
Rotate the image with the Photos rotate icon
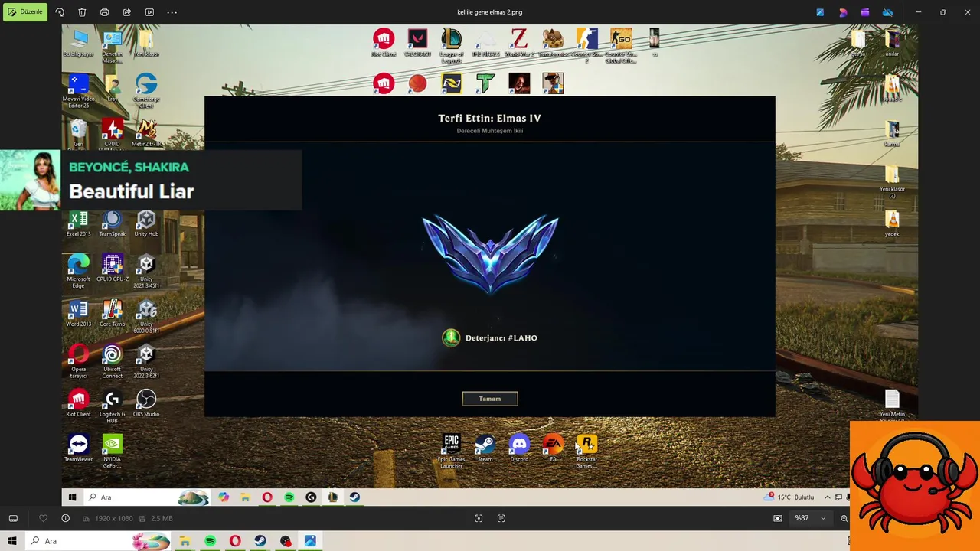[60, 12]
